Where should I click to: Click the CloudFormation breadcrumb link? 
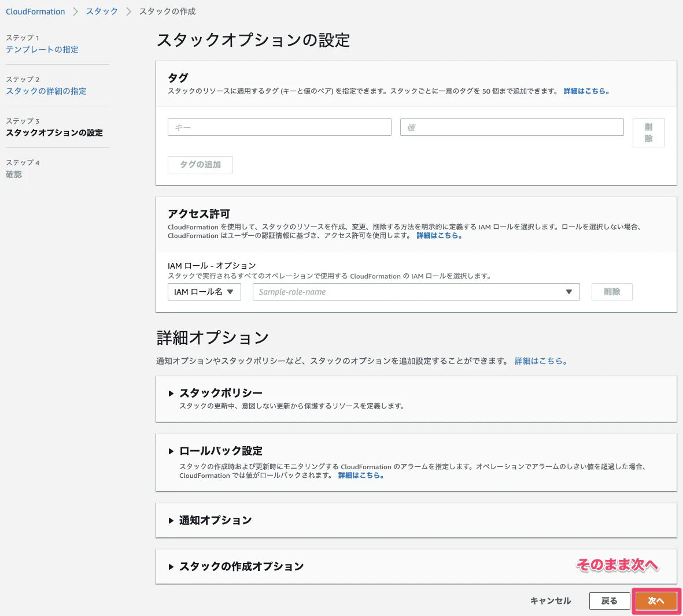[35, 12]
